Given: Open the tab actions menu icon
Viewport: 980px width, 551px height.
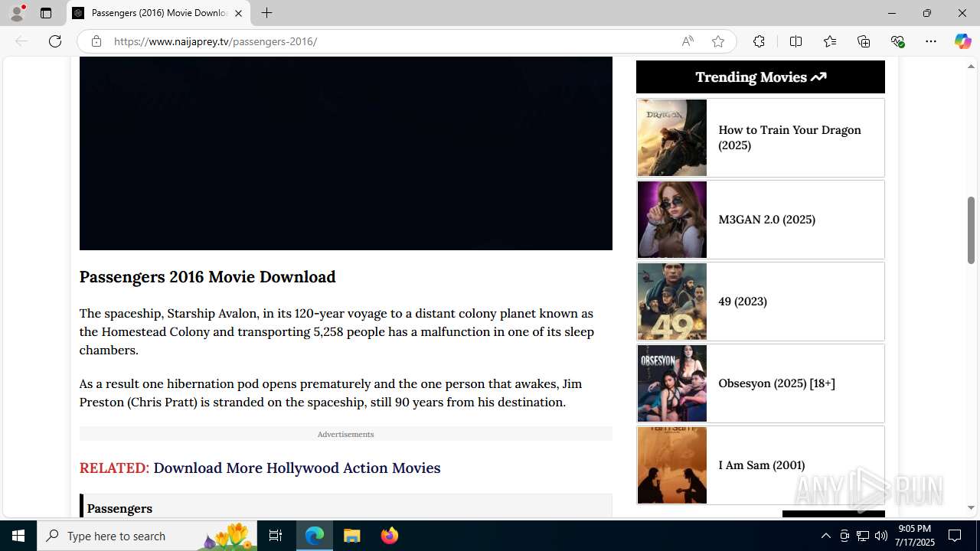Looking at the screenshot, I should click(x=46, y=13).
